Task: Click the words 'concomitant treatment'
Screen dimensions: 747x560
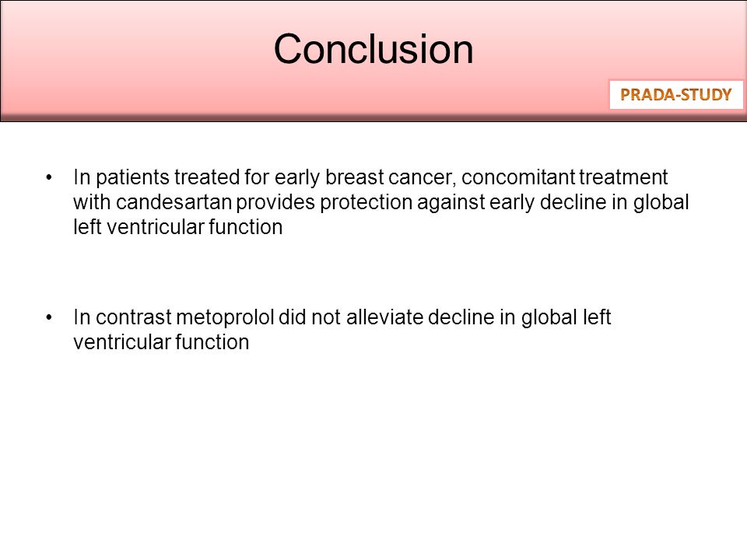Action: pos(565,177)
